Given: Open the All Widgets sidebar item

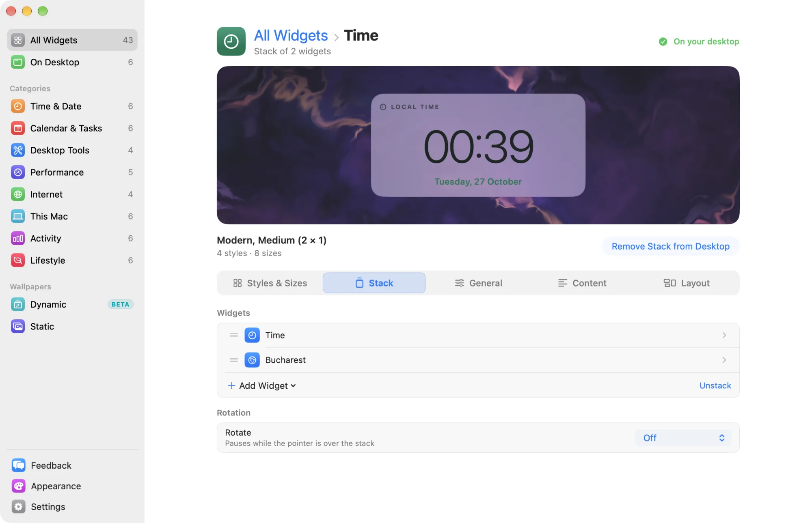Looking at the screenshot, I should tap(72, 40).
